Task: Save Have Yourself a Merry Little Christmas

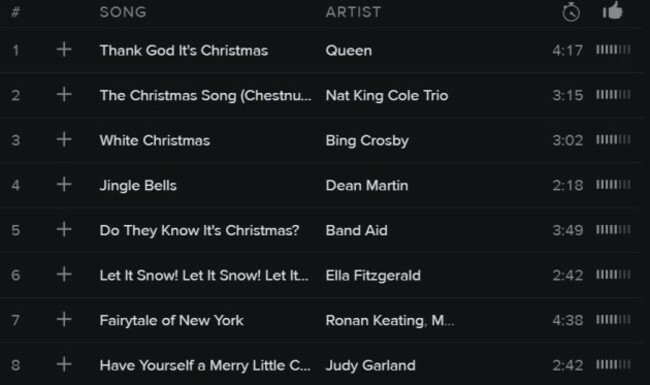Action: [x=64, y=365]
